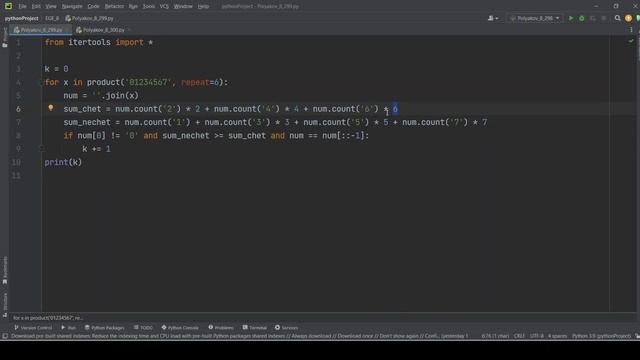
Task: Open the Problems tool window
Action: (221, 327)
